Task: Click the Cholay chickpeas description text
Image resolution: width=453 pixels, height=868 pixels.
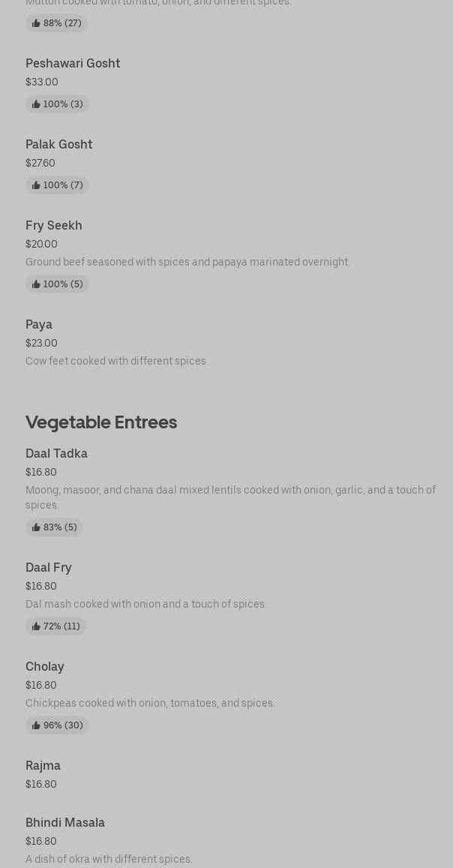Action: click(150, 703)
